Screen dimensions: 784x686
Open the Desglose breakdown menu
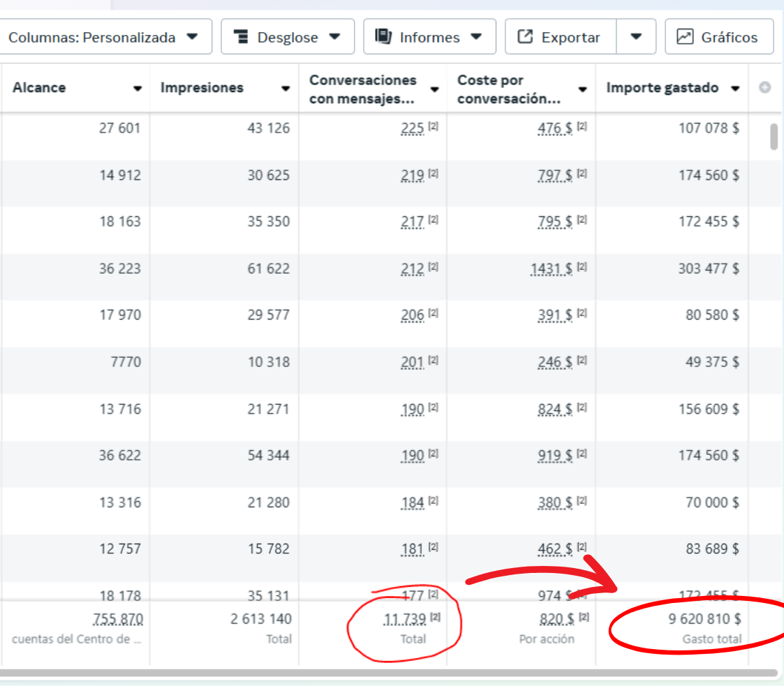(288, 36)
